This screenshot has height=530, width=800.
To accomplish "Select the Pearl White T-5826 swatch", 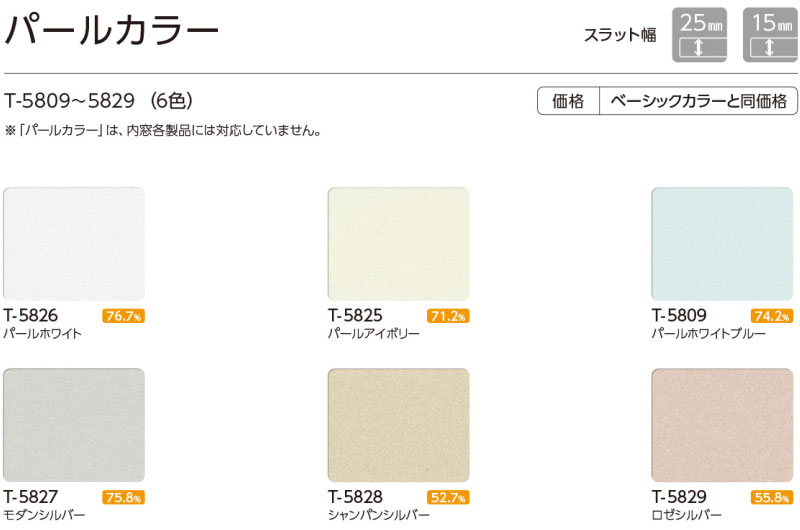I will [74, 244].
